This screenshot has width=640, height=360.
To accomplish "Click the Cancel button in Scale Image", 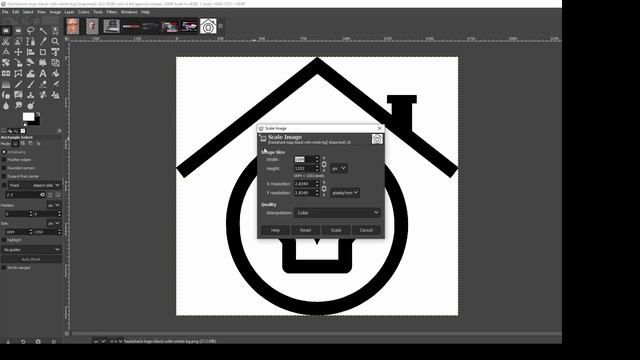I will point(366,230).
